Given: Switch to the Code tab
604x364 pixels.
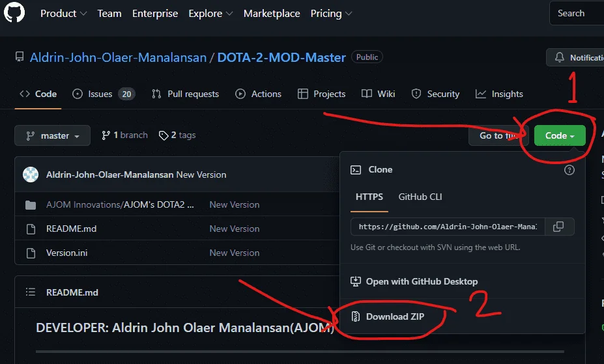Looking at the screenshot, I should [x=38, y=94].
